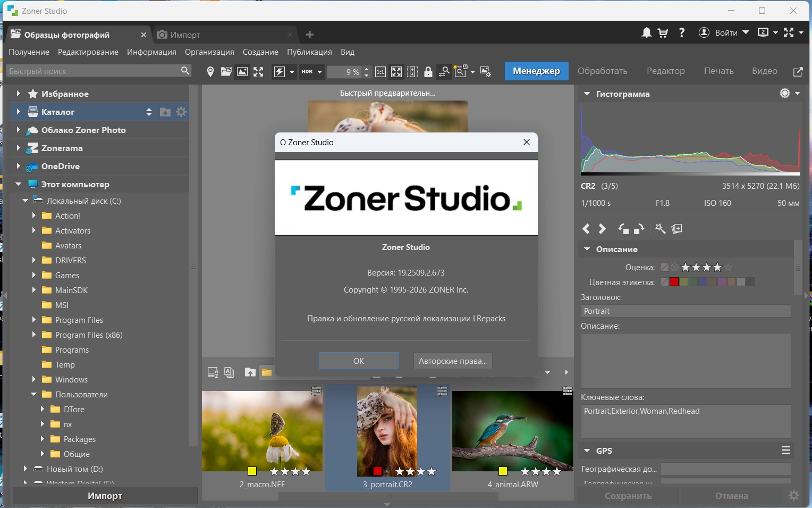This screenshot has height=508, width=812.
Task: Expand the Избранное tree node
Action: [x=19, y=94]
